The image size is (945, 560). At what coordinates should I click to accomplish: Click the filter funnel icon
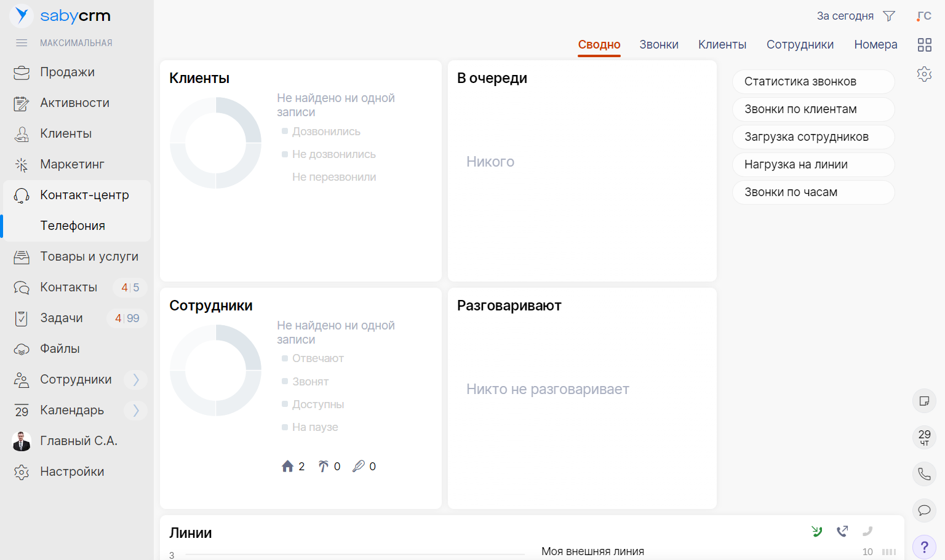point(889,16)
